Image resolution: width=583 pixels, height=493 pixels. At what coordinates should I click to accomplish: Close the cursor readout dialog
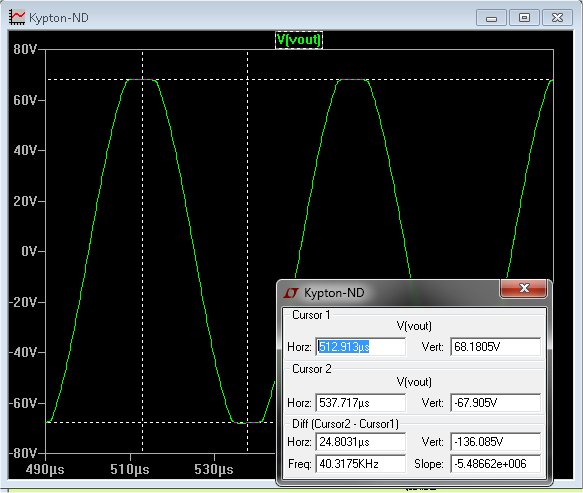click(x=524, y=288)
